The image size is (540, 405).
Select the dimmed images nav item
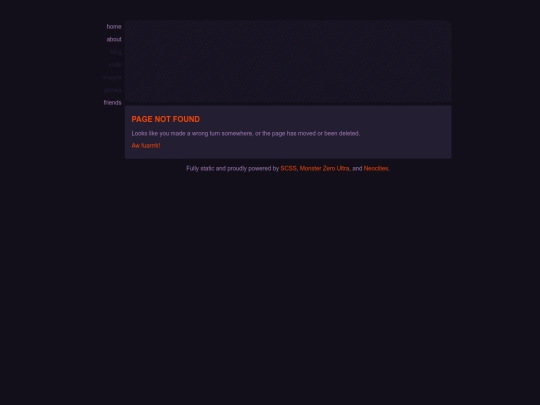point(112,77)
